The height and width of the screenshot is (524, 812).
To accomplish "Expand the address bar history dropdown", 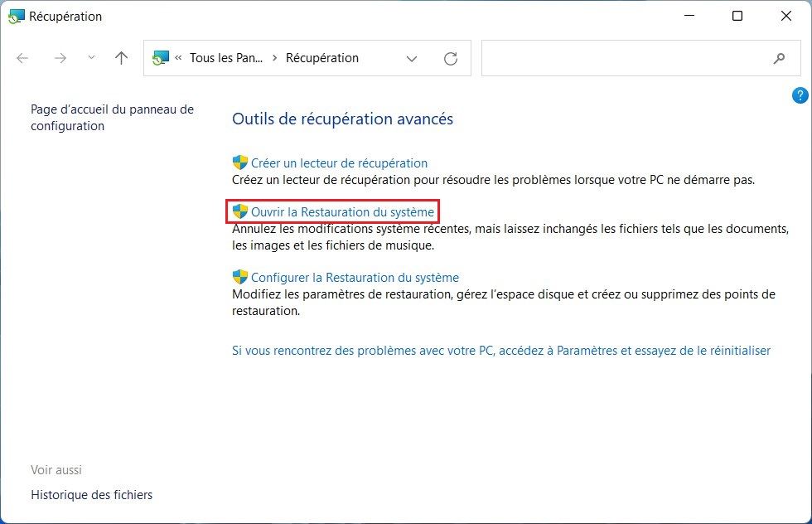I will [412, 58].
